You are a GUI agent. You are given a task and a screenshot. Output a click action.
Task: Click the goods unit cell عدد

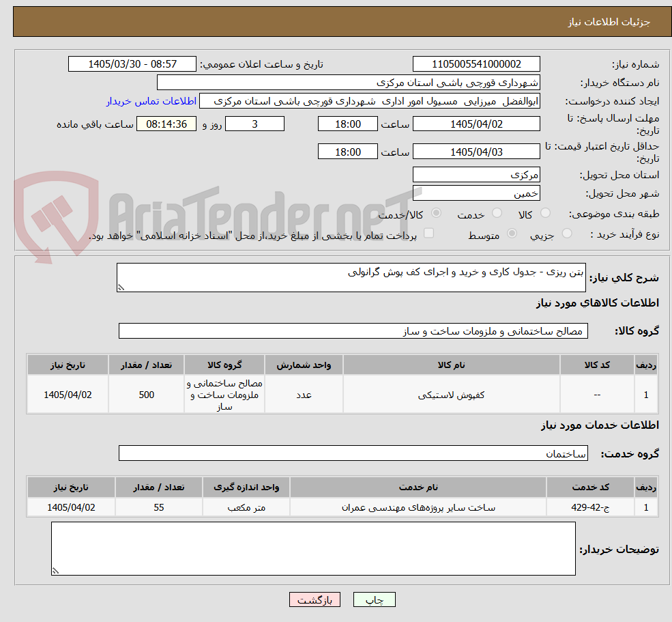tap(304, 395)
